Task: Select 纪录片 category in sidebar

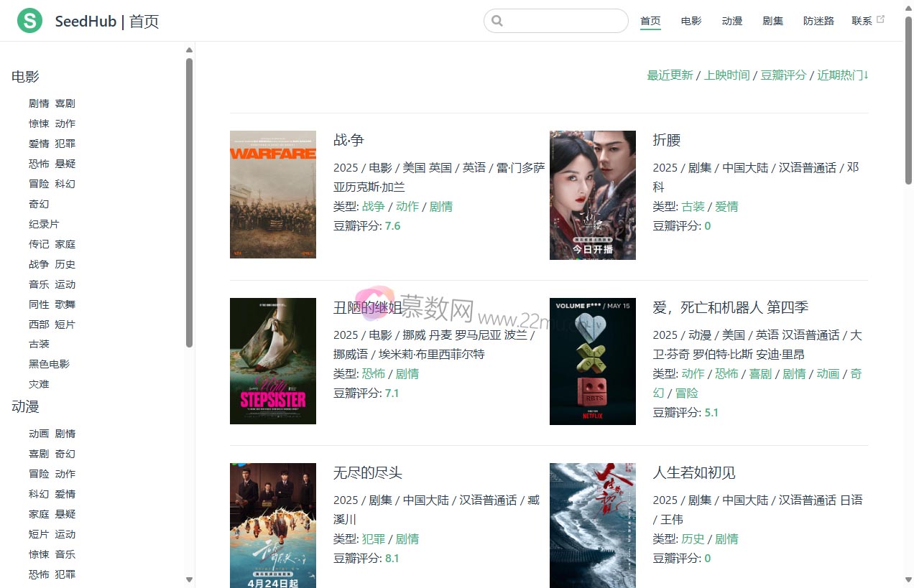Action: tap(44, 224)
